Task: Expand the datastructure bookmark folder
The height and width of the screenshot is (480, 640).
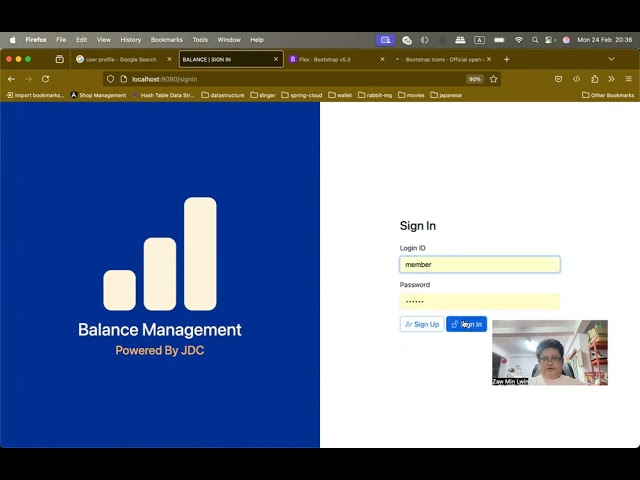Action: pyautogui.click(x=223, y=95)
